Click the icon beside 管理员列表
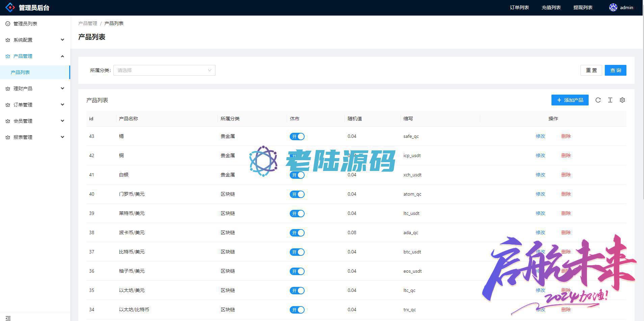Viewport: 644px width, 321px height. coord(8,24)
